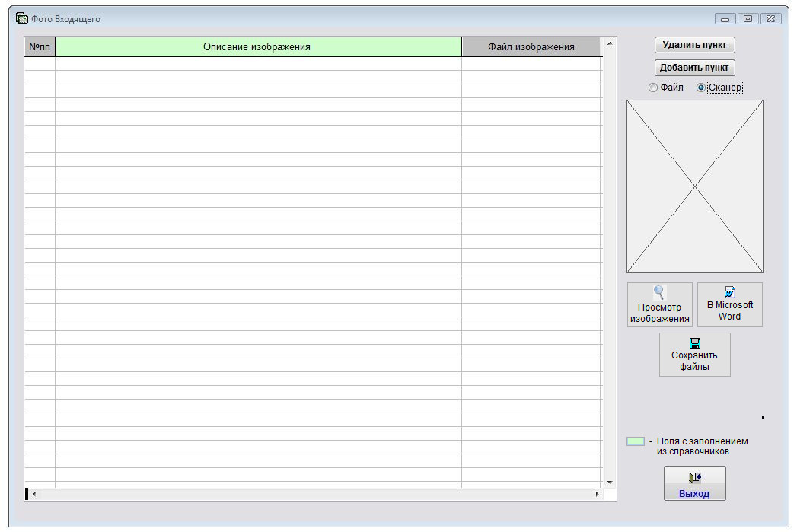
Task: Click the Удалить пункт button
Action: (x=694, y=45)
